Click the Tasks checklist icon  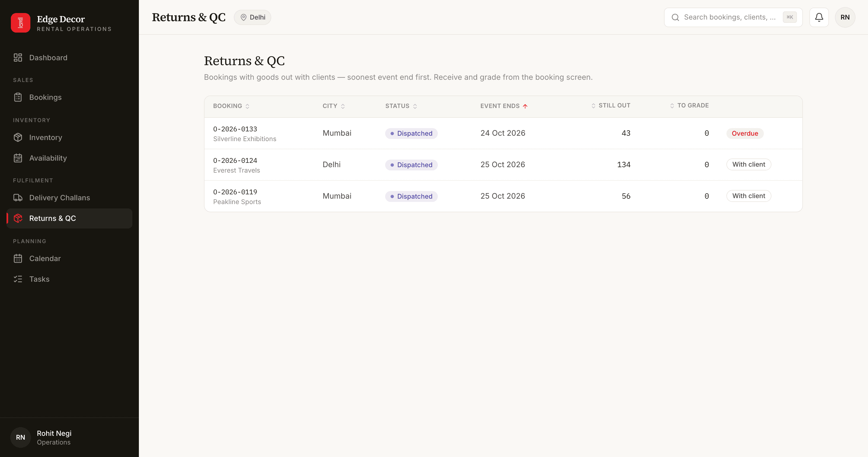point(18,279)
